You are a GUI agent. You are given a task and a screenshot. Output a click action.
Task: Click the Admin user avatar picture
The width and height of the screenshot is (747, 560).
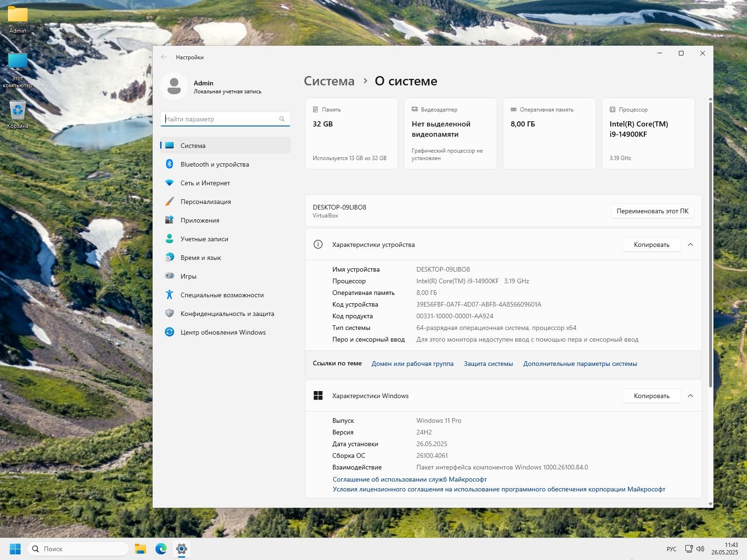[174, 86]
